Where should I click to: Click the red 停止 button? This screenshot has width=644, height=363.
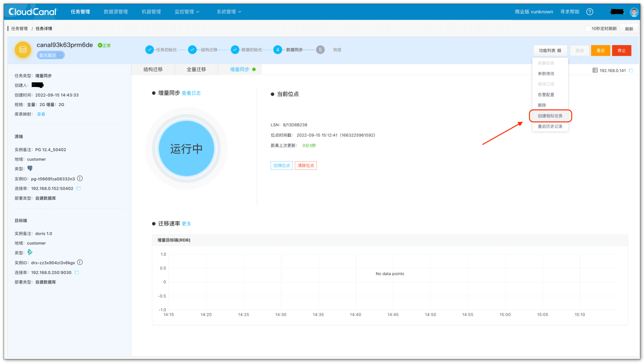click(622, 51)
